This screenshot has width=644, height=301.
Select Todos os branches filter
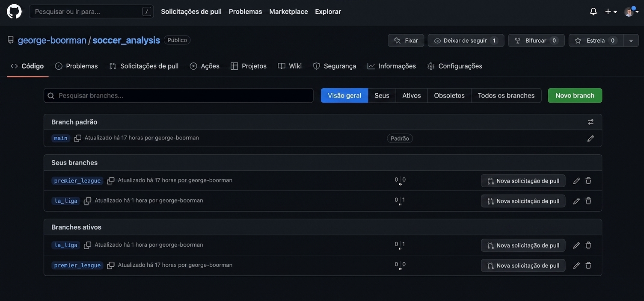pos(506,95)
